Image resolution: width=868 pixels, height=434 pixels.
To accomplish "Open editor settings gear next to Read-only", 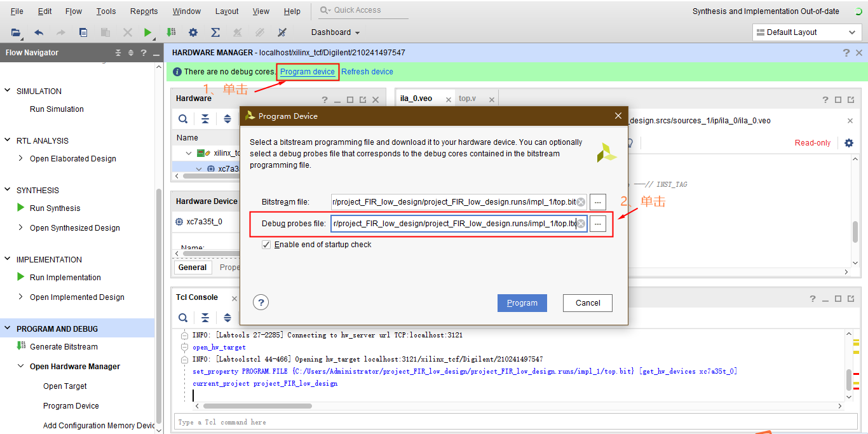I will pos(849,143).
